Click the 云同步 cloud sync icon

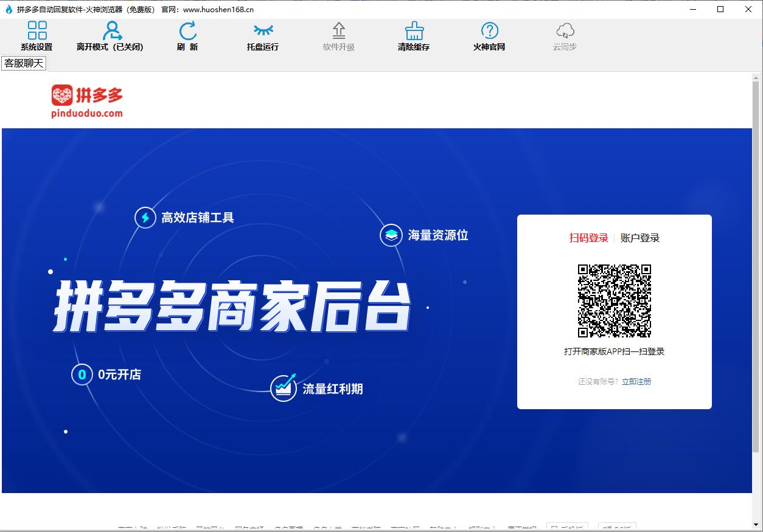[x=565, y=30]
